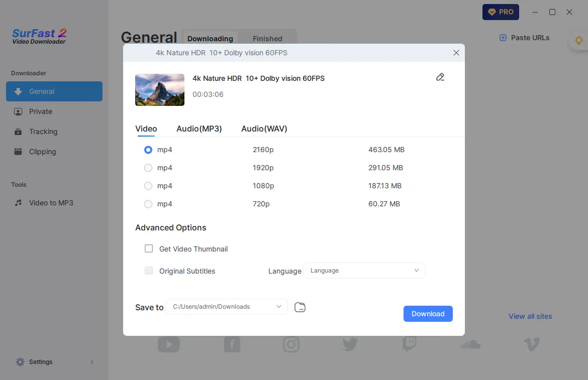Click the 2160p resolution label
588x380 pixels.
pos(263,150)
